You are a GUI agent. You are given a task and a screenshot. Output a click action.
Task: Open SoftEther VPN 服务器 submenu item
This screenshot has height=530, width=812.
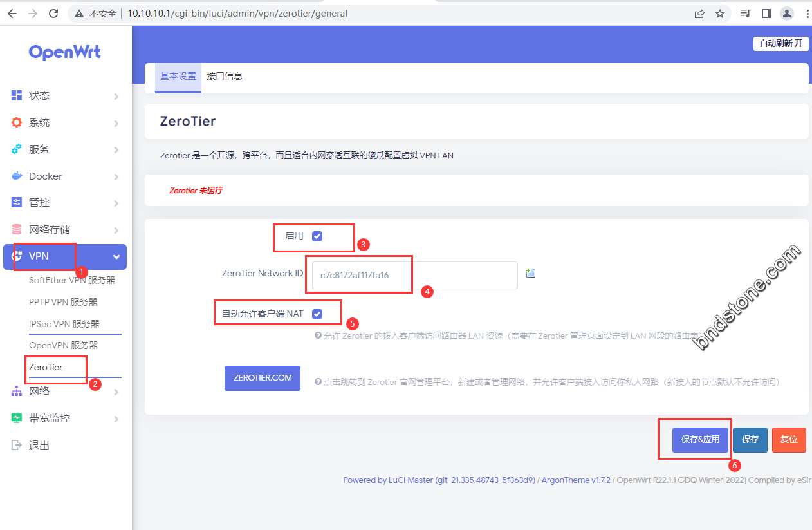click(72, 281)
